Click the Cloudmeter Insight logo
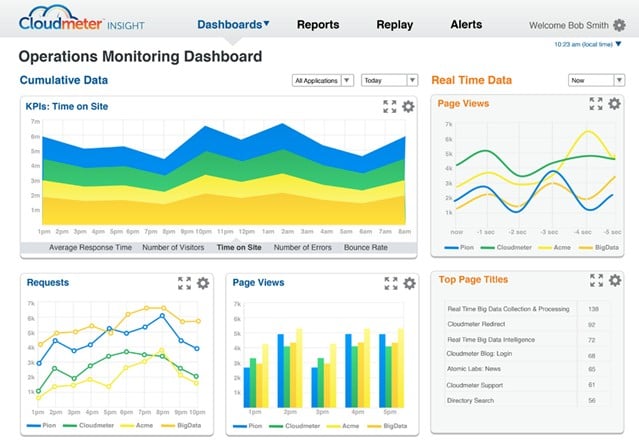 (82, 19)
